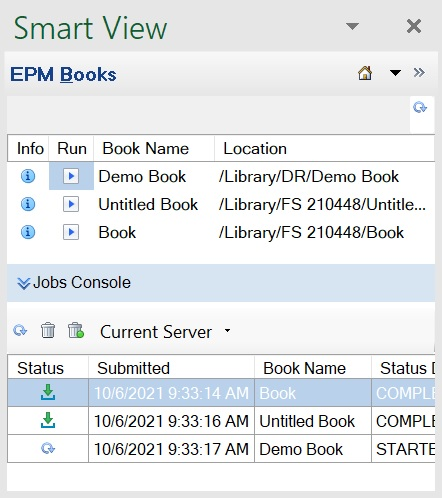The image size is (442, 498).
Task: Click EPM Books panel title
Action: point(63,74)
